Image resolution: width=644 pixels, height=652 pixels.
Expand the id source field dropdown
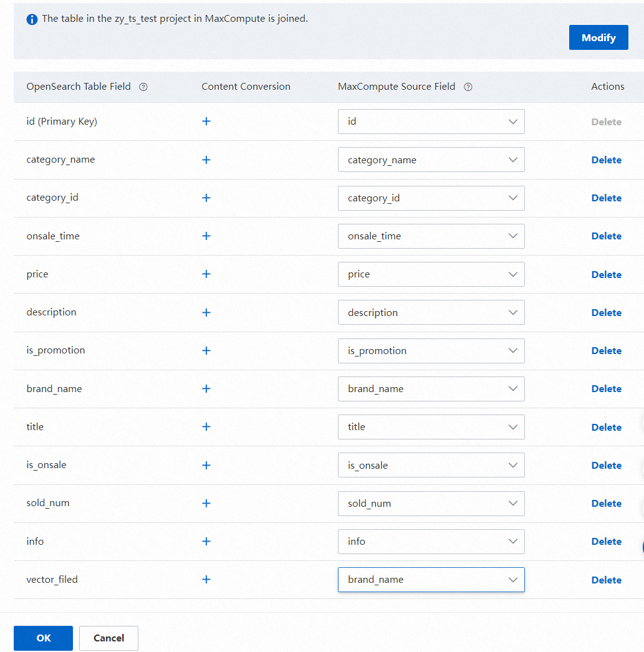[431, 122]
